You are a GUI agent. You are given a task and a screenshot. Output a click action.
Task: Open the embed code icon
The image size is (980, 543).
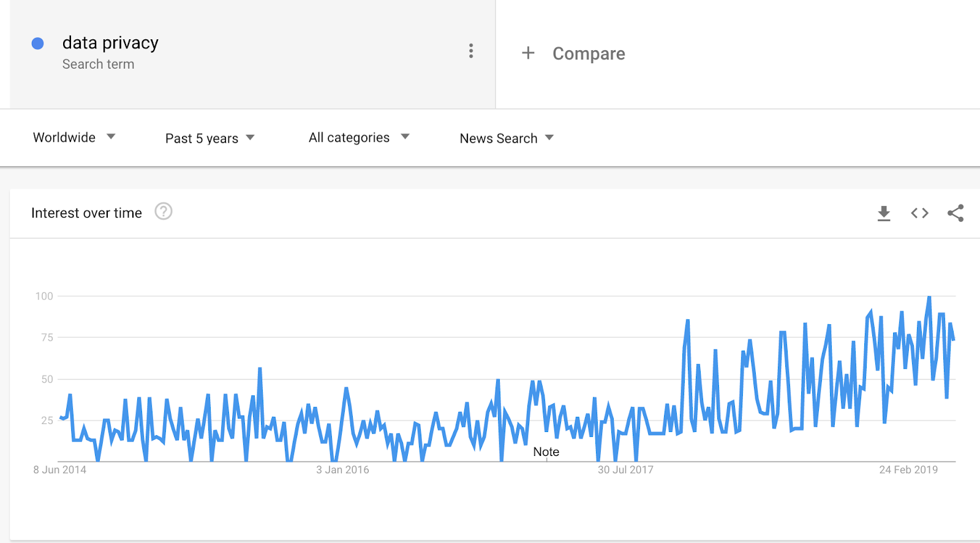[919, 213]
